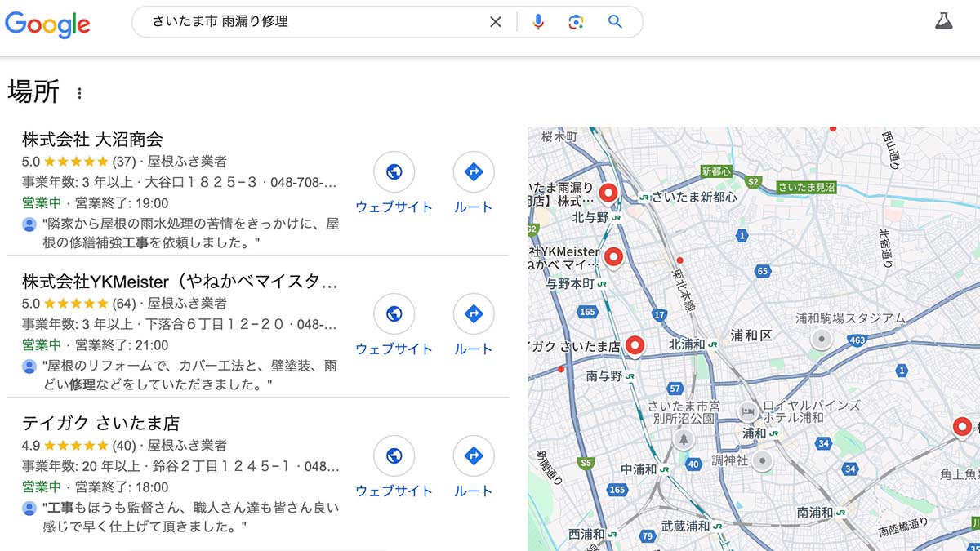Click the reviewer avatar in 大沼商会 review
The width and height of the screenshot is (980, 551).
coord(29,224)
